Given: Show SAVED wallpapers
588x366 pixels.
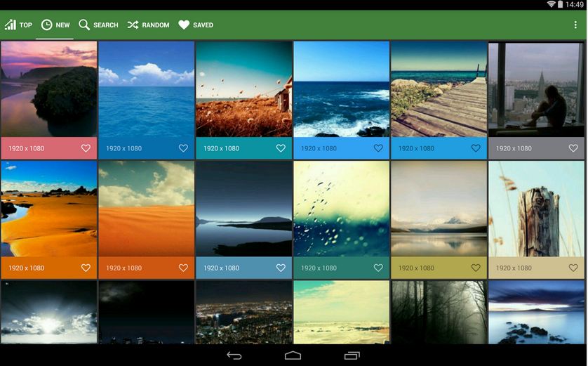Looking at the screenshot, I should click(195, 25).
